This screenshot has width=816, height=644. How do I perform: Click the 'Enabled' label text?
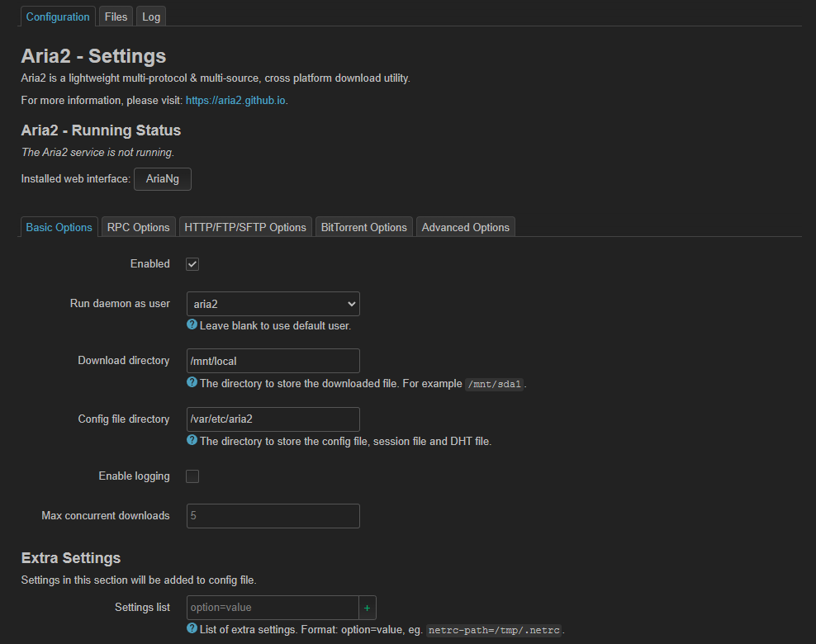click(x=149, y=263)
